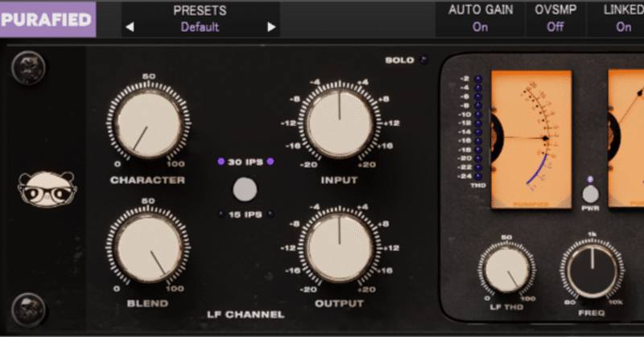Click the top-left rack screw
This screenshot has height=337, width=644.
click(28, 68)
